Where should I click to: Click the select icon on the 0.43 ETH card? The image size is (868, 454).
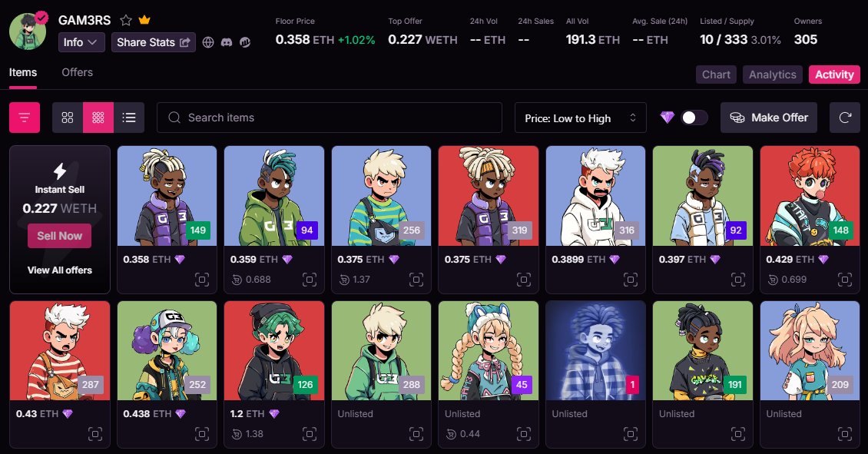95,434
